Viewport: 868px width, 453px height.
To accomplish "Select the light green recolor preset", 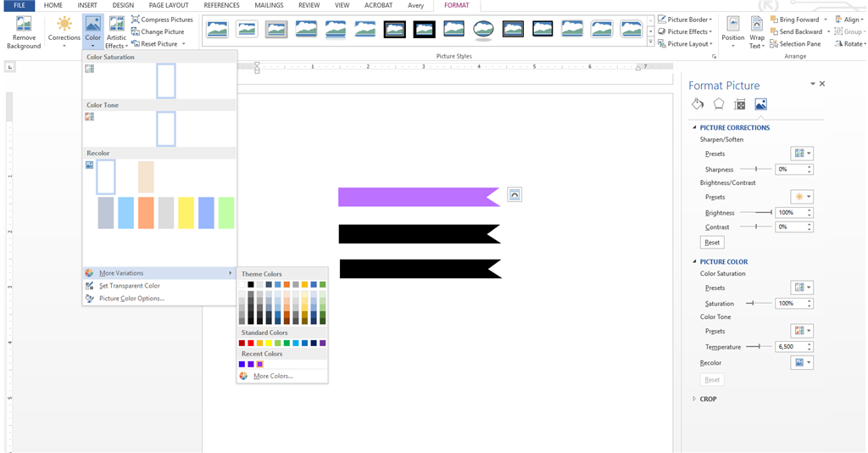I will click(225, 213).
